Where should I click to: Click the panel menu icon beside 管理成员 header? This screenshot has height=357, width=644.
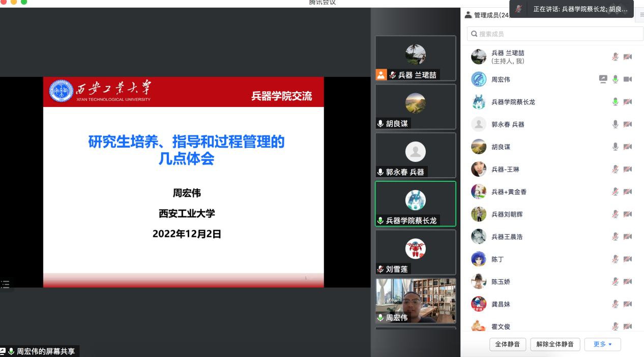pos(641,15)
